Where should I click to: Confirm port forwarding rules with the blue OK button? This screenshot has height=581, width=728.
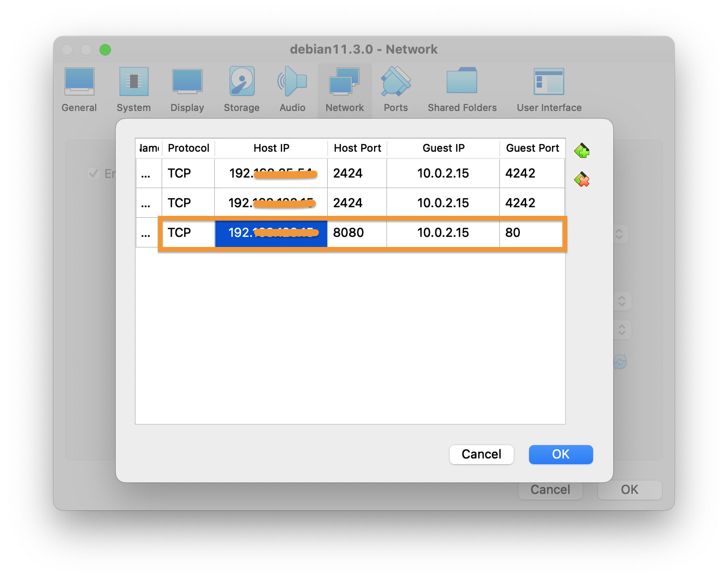(561, 454)
